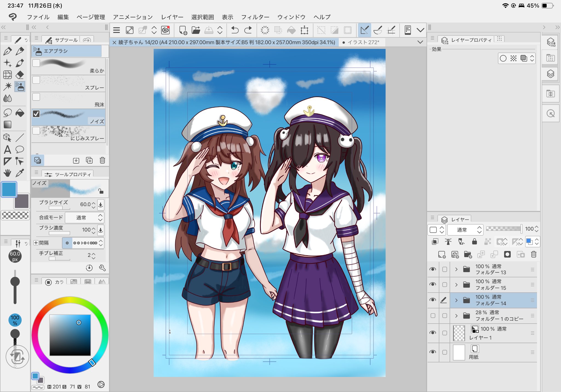Click the Undo arrow in the toolbar
Viewport: 561px width, 392px height.
pos(235,30)
